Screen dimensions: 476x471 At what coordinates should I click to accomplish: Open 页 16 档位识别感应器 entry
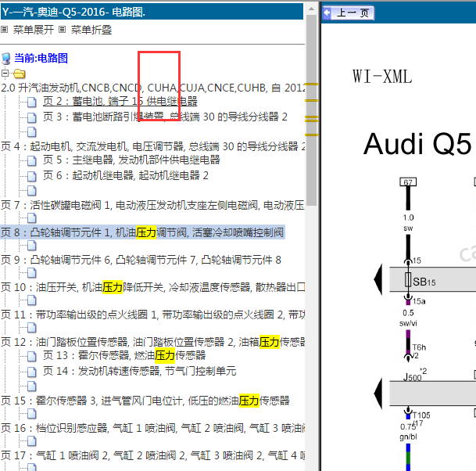152,428
